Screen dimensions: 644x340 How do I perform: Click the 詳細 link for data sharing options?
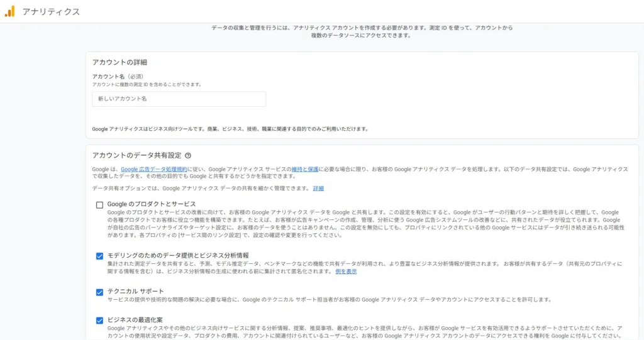point(318,188)
